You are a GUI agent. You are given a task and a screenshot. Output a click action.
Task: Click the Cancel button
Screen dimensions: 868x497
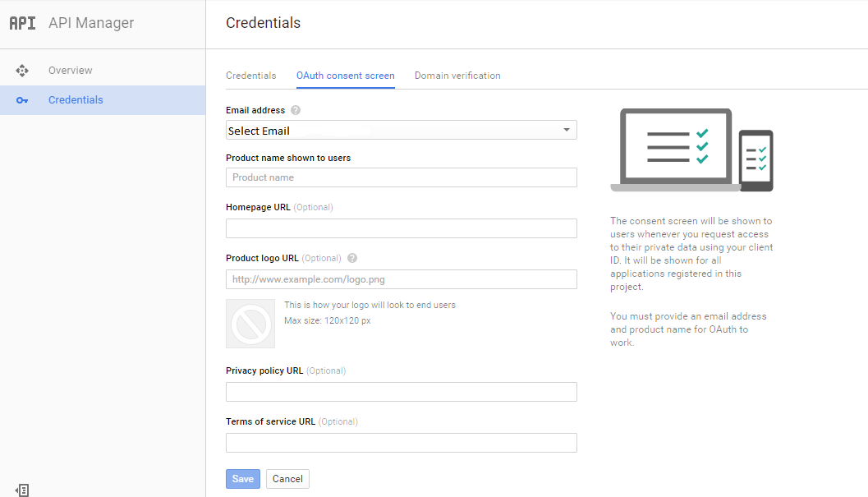(x=287, y=479)
